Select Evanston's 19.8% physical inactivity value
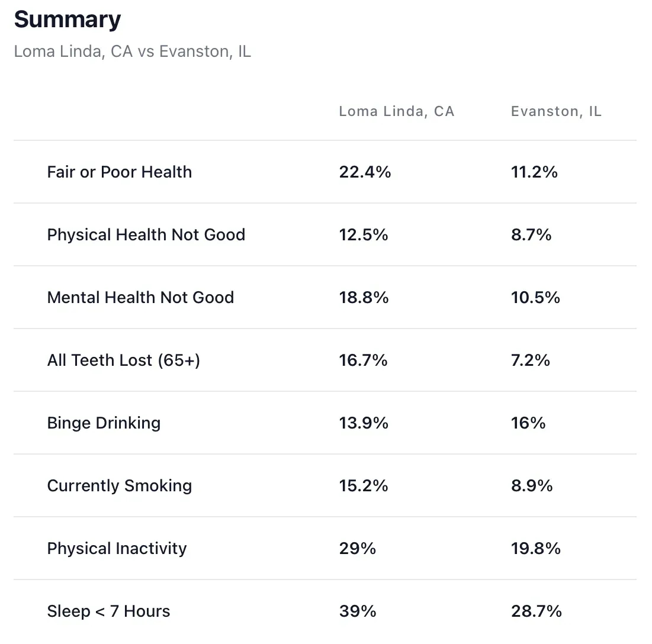 click(x=535, y=549)
